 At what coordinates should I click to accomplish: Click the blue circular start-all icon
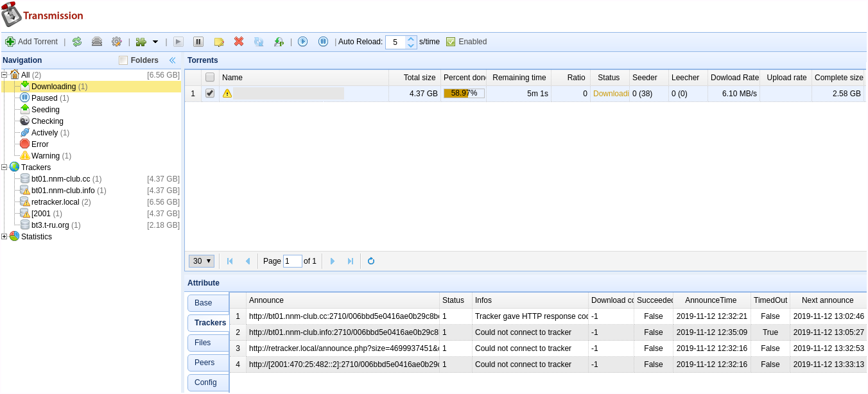[303, 42]
